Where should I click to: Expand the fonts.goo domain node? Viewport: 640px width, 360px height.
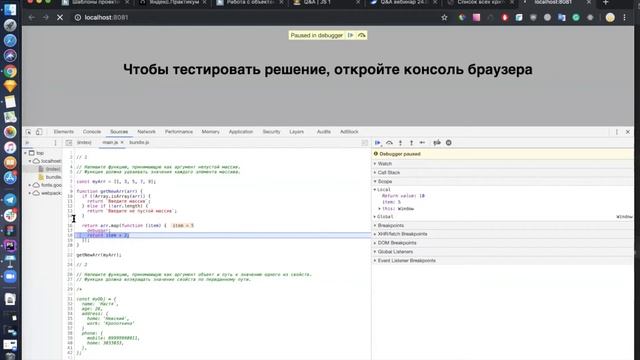[x=30, y=185]
